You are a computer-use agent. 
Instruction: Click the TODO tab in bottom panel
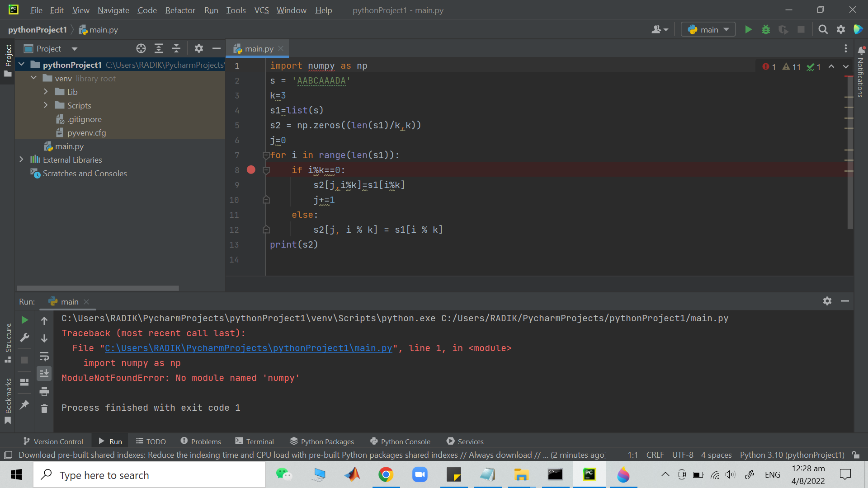coord(155,441)
